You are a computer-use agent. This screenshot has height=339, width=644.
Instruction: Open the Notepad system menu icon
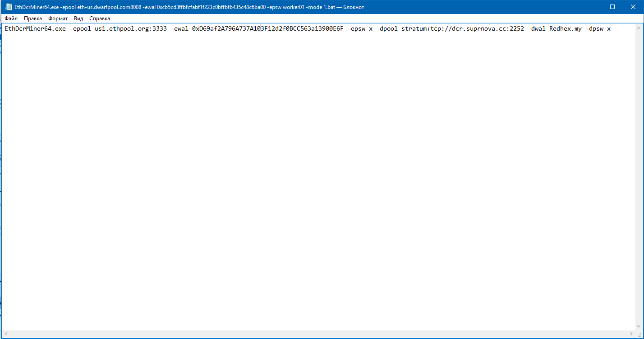tap(9, 7)
